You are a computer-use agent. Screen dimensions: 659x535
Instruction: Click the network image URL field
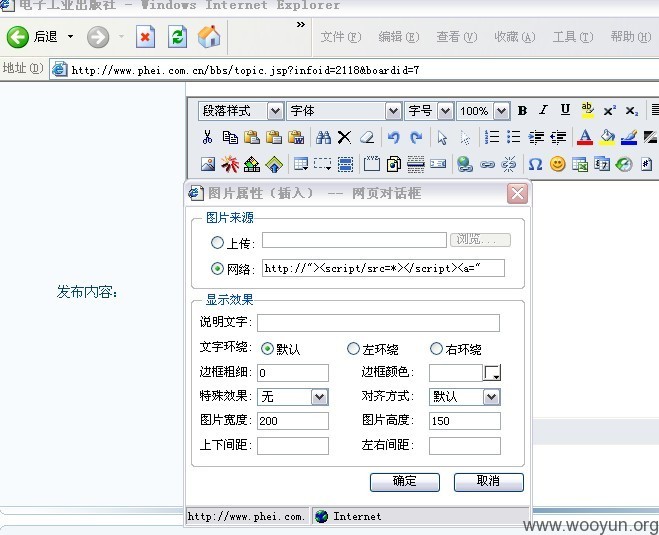[383, 268]
